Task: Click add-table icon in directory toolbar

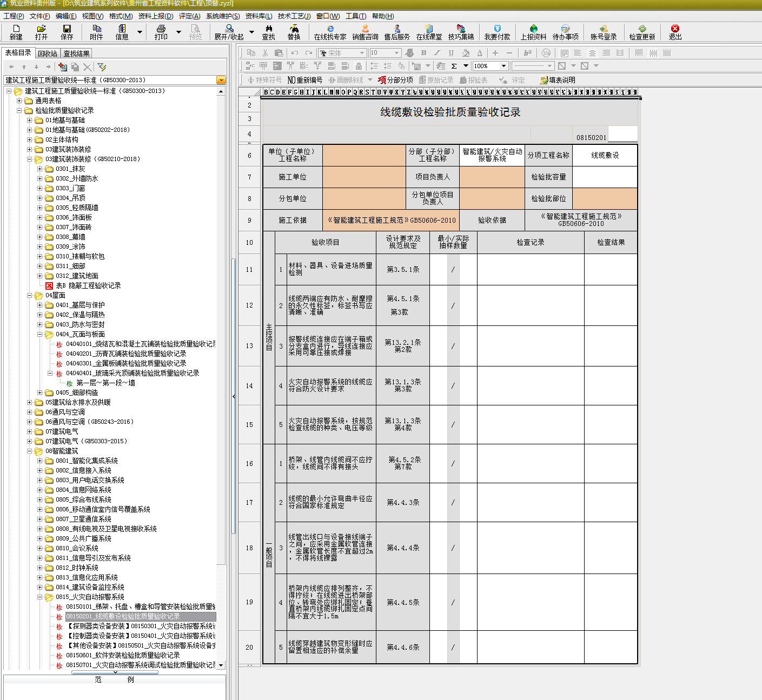Action: (x=63, y=66)
